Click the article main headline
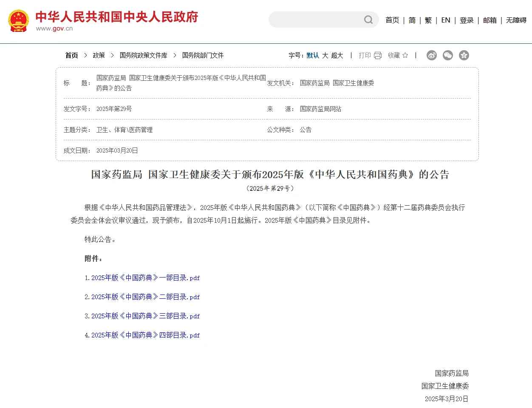The height and width of the screenshot is (408, 532). 270,175
